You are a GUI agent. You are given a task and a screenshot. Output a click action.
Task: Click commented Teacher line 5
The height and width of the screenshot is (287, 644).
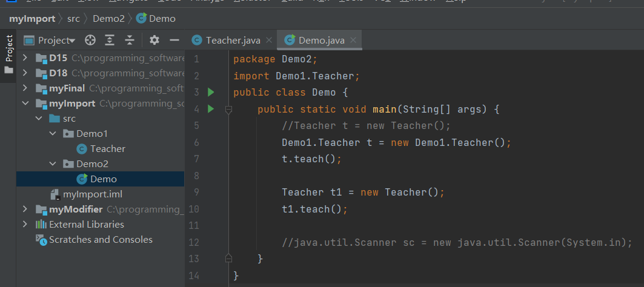[367, 126]
